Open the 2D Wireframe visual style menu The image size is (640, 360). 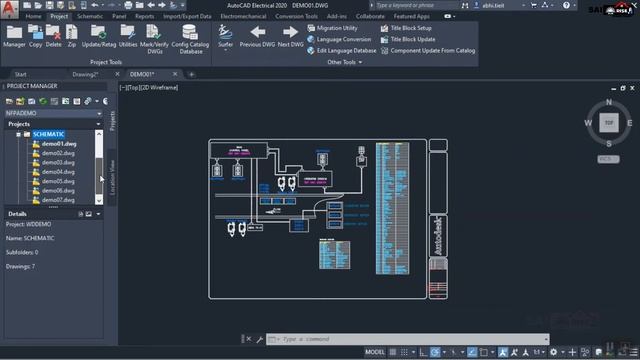(160, 87)
